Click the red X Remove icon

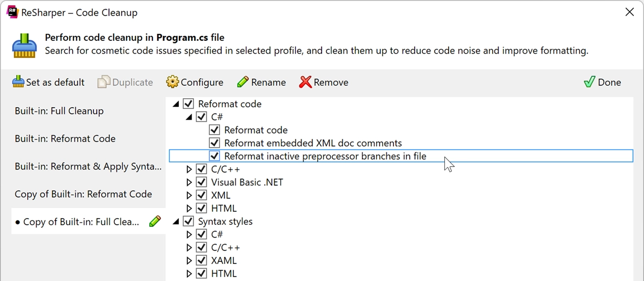(x=305, y=82)
